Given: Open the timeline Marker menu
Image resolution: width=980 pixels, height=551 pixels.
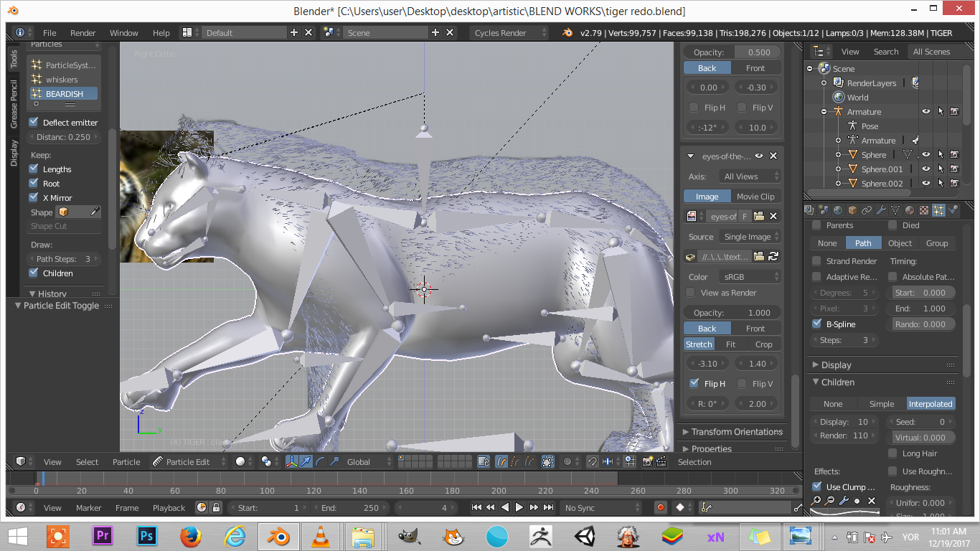Looking at the screenshot, I should pos(89,507).
